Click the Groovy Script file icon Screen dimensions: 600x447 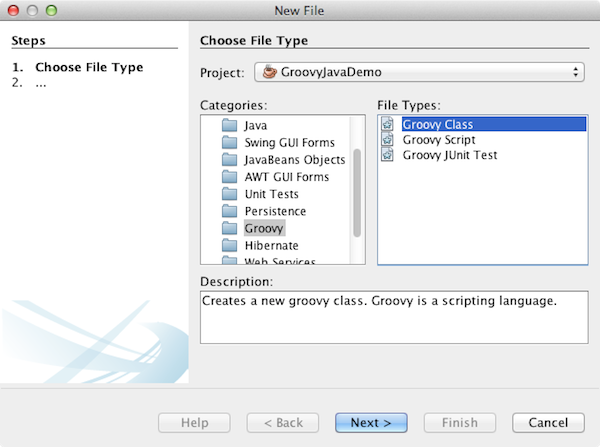click(387, 140)
